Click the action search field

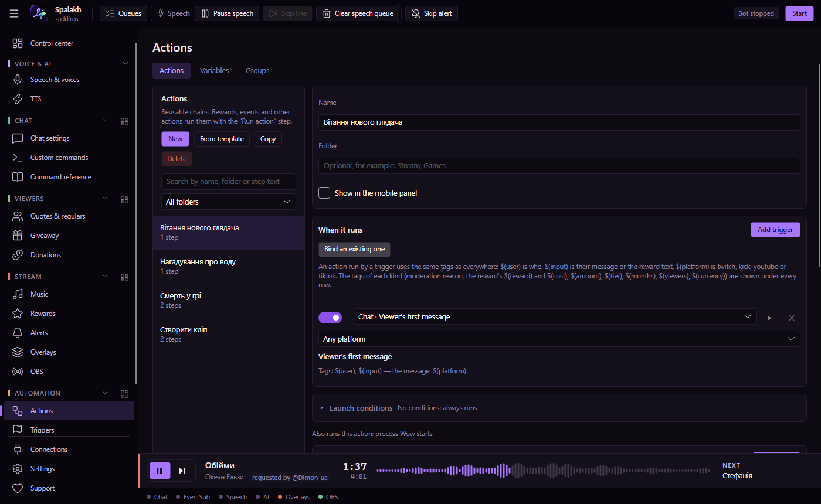click(x=229, y=182)
